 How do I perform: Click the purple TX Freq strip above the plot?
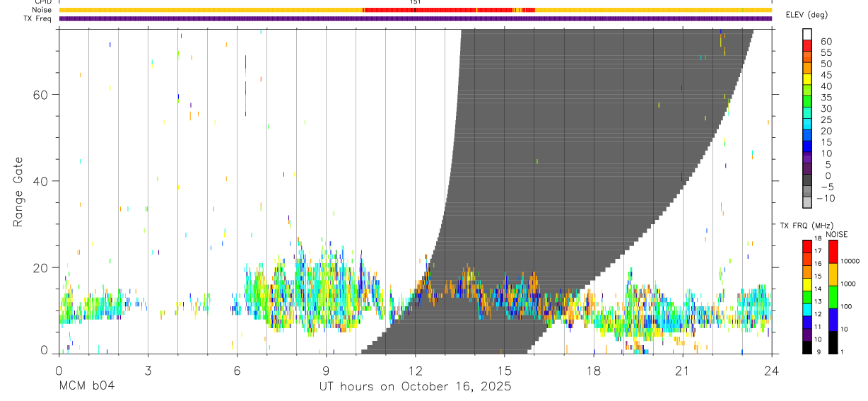pos(415,18)
